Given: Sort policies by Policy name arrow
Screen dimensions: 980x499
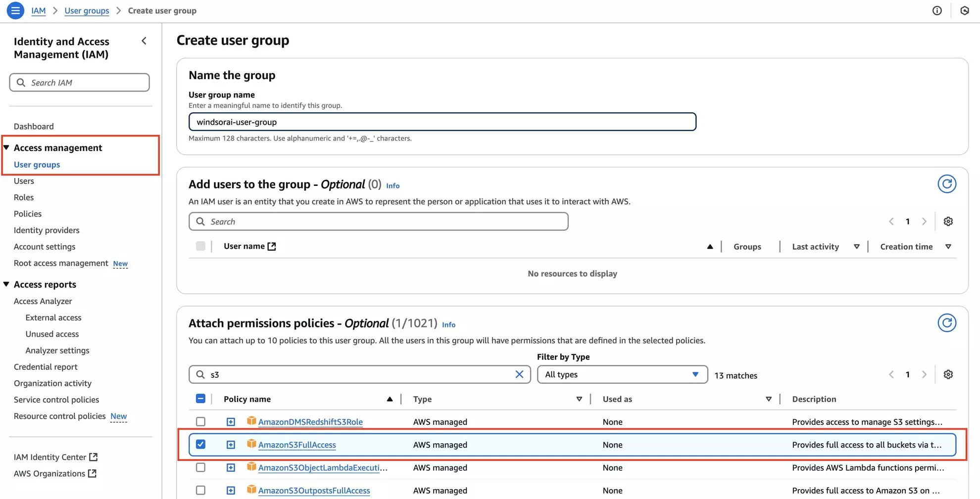Looking at the screenshot, I should click(390, 399).
